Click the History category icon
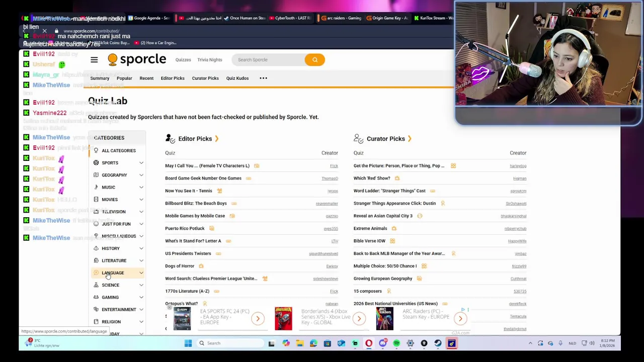The height and width of the screenshot is (362, 644). [x=96, y=248]
